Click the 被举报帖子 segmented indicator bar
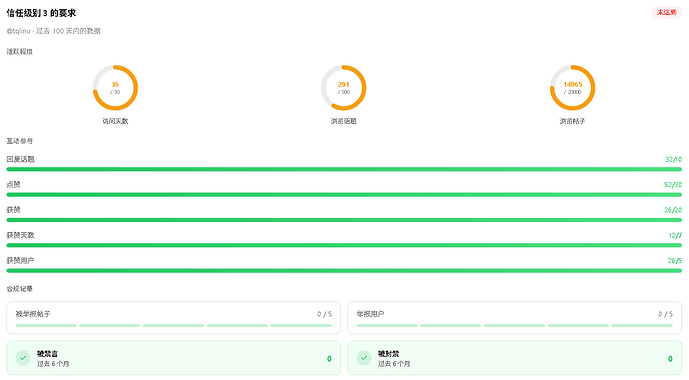Screen dimensions: 689x380 pyautogui.click(x=174, y=326)
